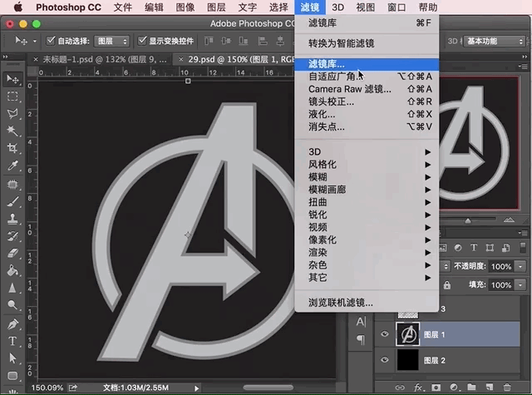
Task: Activate the Brush tool
Action: 13,202
